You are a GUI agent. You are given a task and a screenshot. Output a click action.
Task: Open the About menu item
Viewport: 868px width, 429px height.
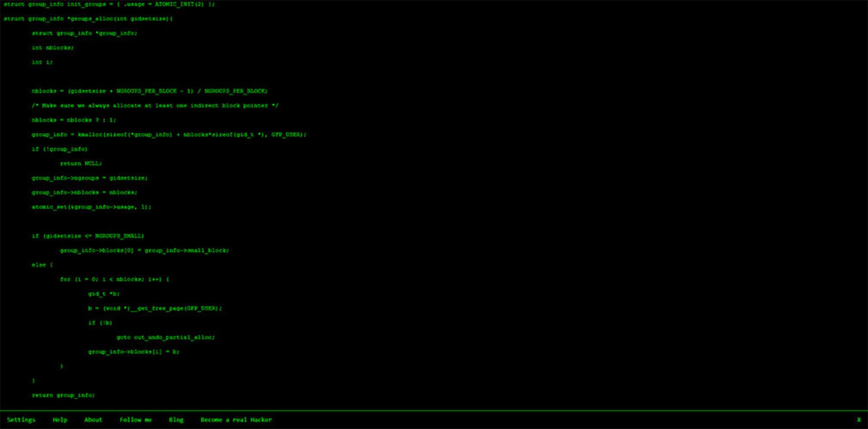93,420
